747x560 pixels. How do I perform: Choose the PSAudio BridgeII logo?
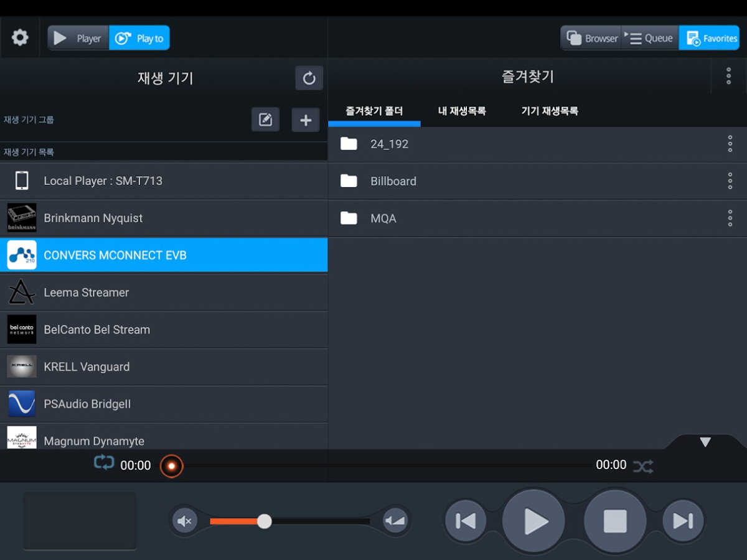click(22, 404)
